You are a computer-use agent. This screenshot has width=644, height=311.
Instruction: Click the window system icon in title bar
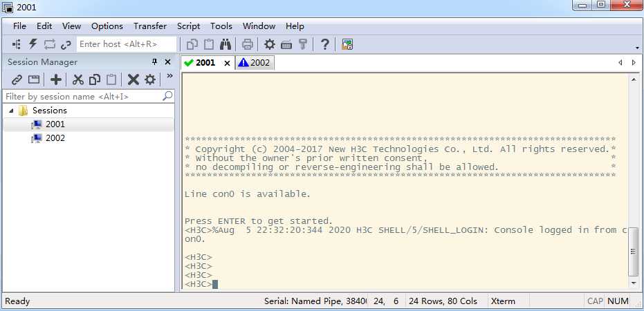click(8, 8)
